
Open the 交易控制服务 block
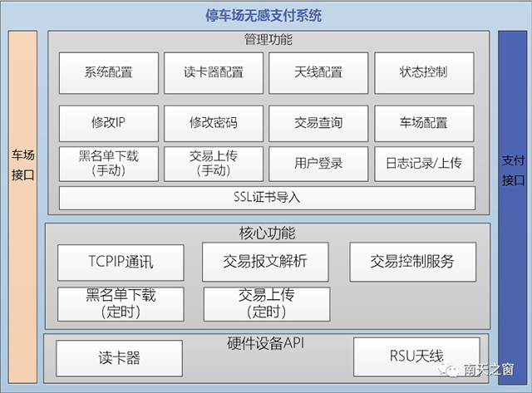click(x=412, y=262)
